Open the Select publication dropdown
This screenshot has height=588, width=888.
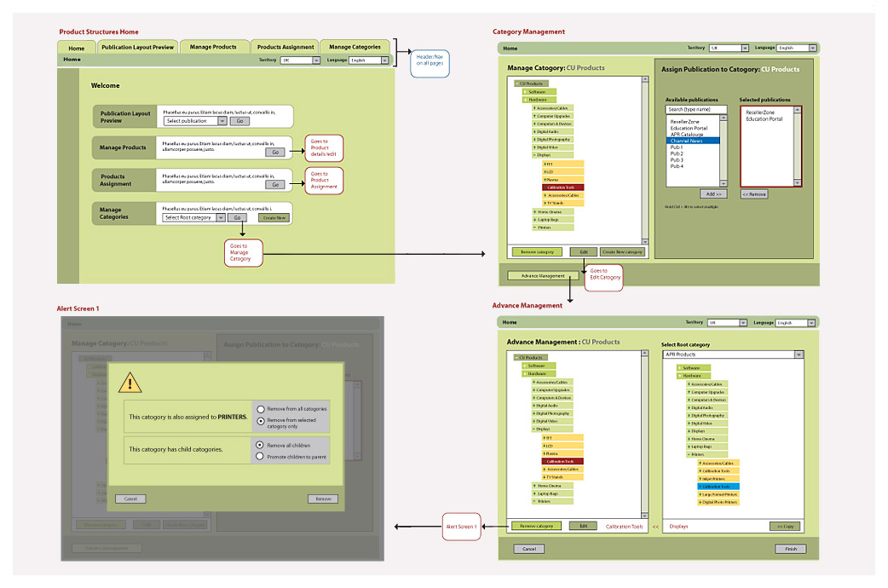click(195, 121)
